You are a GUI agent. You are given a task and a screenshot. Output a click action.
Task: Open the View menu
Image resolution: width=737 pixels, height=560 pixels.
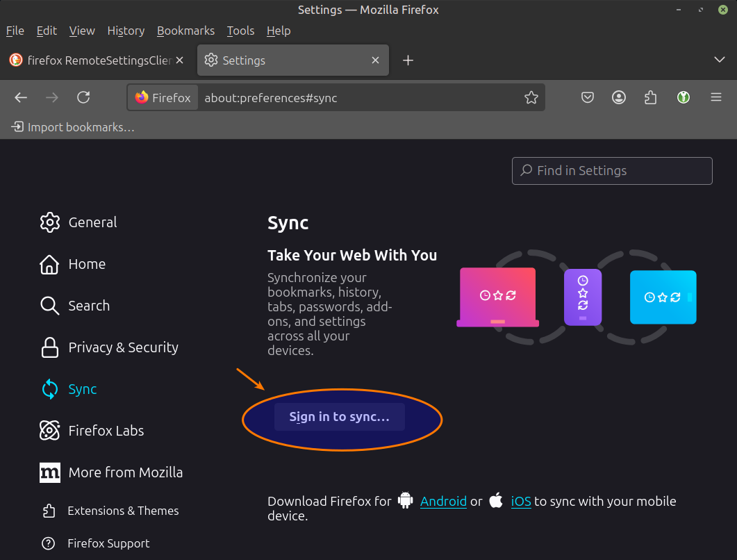[82, 31]
